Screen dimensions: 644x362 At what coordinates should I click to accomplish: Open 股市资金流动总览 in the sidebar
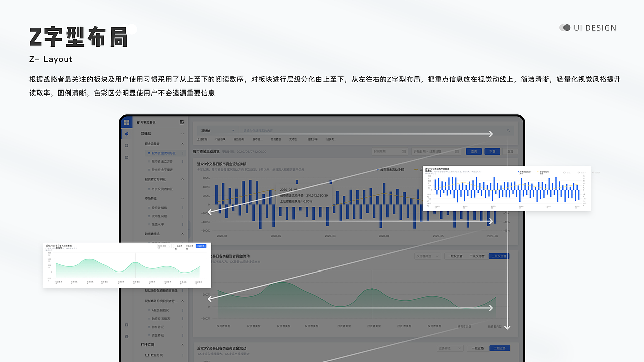164,153
